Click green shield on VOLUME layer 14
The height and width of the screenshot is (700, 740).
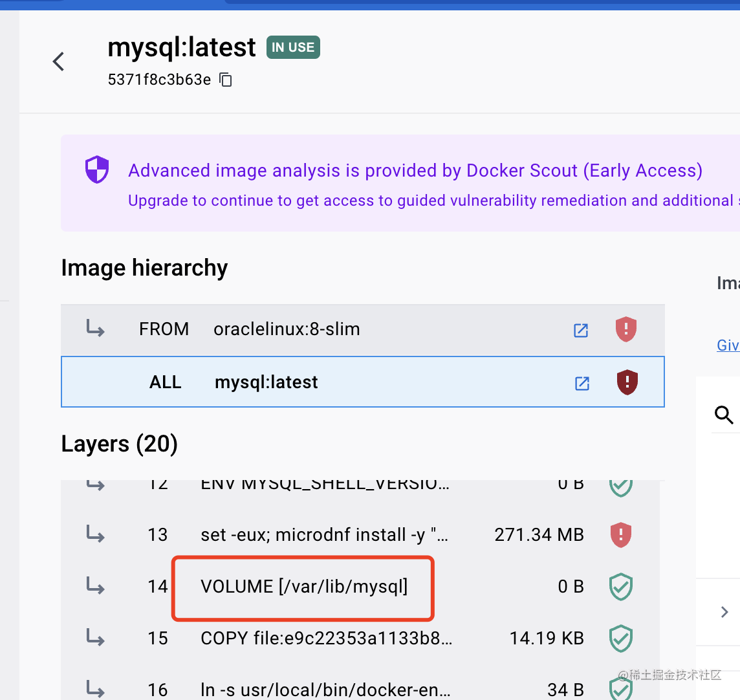click(x=621, y=587)
